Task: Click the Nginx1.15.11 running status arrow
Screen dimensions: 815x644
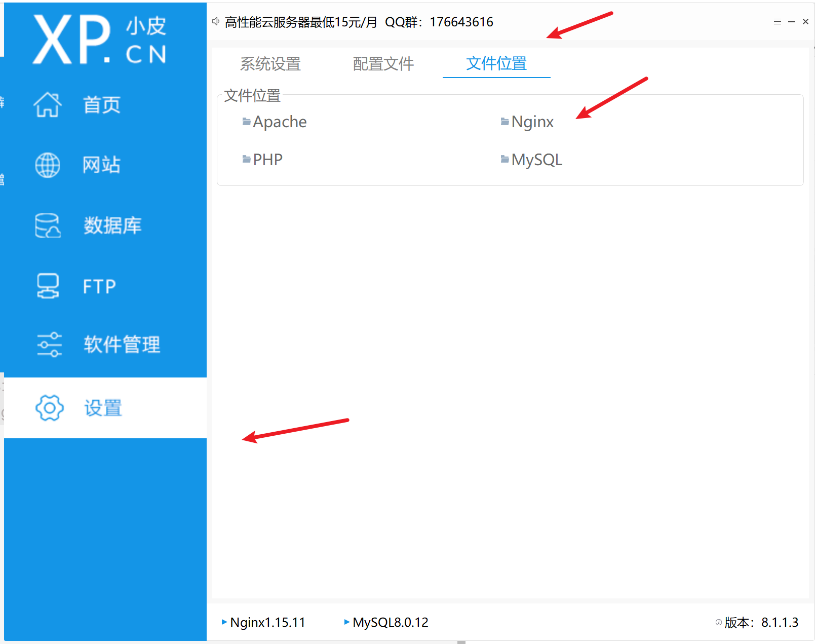Action: point(224,622)
